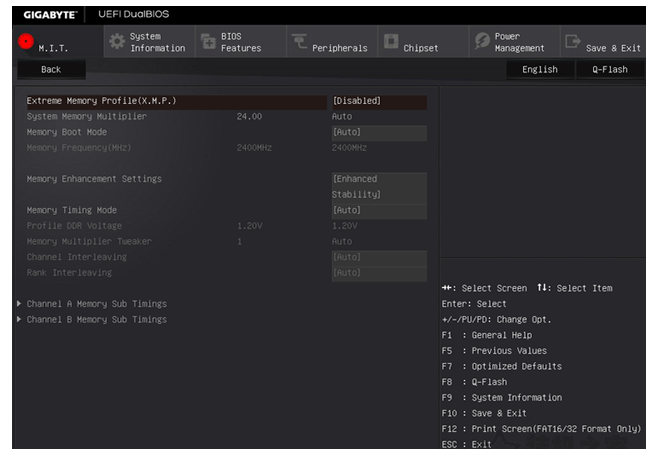
Task: Click the Power Management leaf icon
Action: [x=482, y=42]
